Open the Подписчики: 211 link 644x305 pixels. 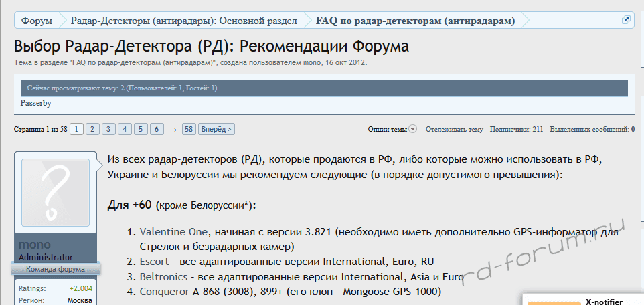[x=516, y=129]
